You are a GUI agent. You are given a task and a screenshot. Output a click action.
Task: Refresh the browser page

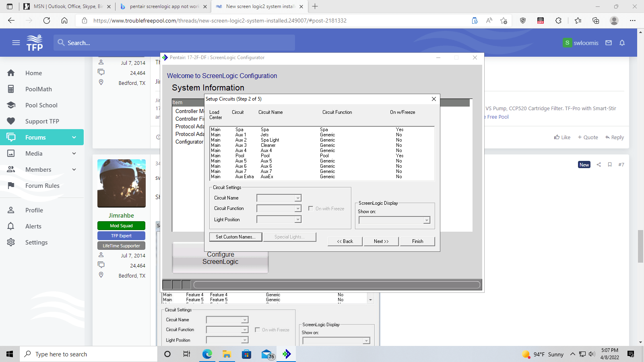[x=47, y=21]
